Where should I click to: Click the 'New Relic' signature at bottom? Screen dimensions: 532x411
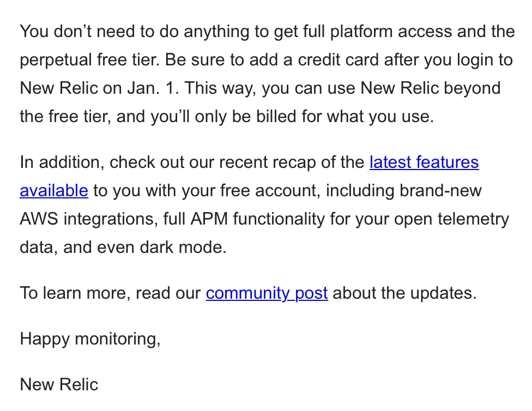[59, 384]
